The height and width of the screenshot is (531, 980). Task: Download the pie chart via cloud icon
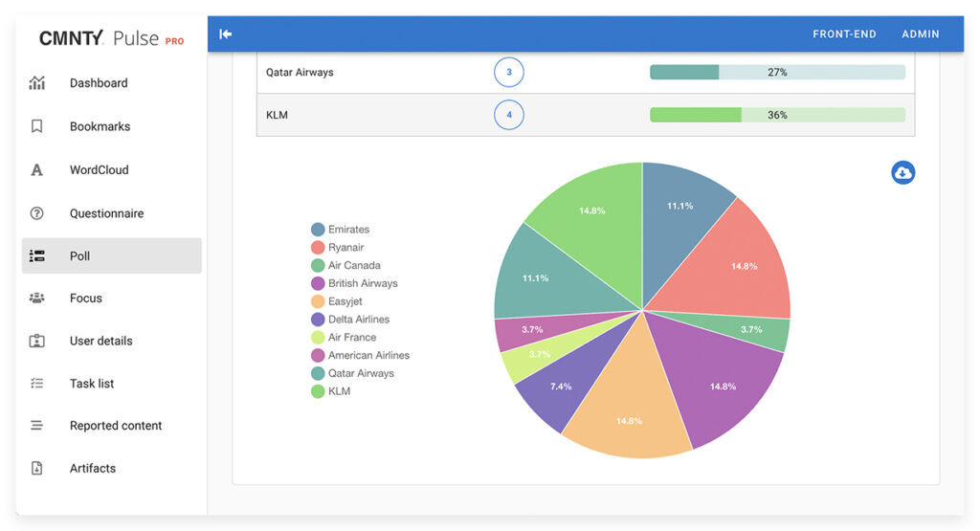coord(902,172)
